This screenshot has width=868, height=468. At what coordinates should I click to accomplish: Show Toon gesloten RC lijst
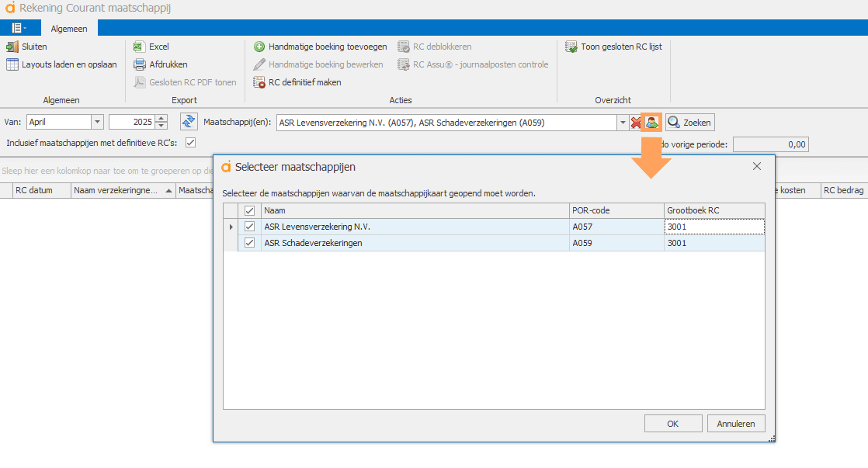pyautogui.click(x=613, y=47)
